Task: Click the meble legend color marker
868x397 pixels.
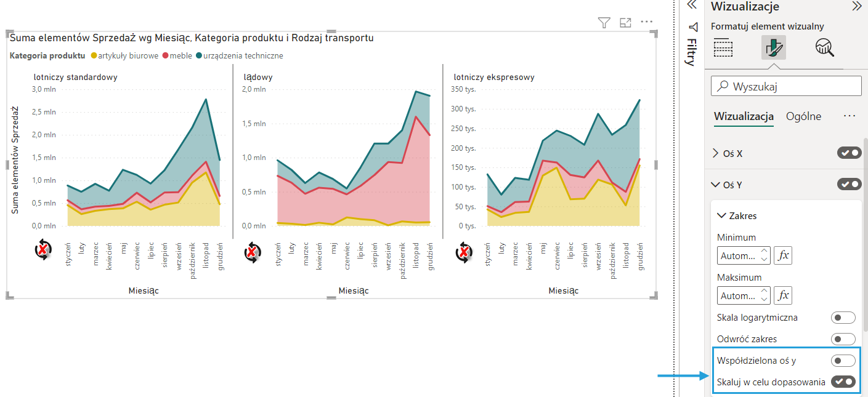Action: (x=164, y=56)
